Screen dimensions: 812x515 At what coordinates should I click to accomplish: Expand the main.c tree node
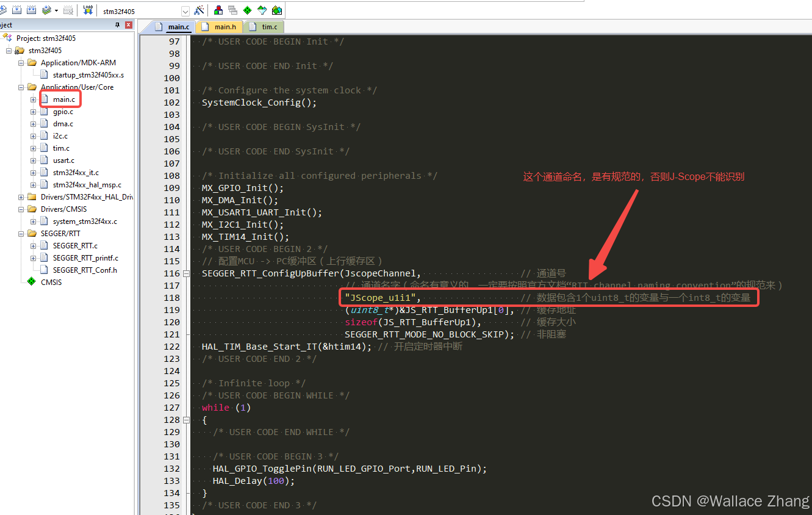pyautogui.click(x=34, y=99)
